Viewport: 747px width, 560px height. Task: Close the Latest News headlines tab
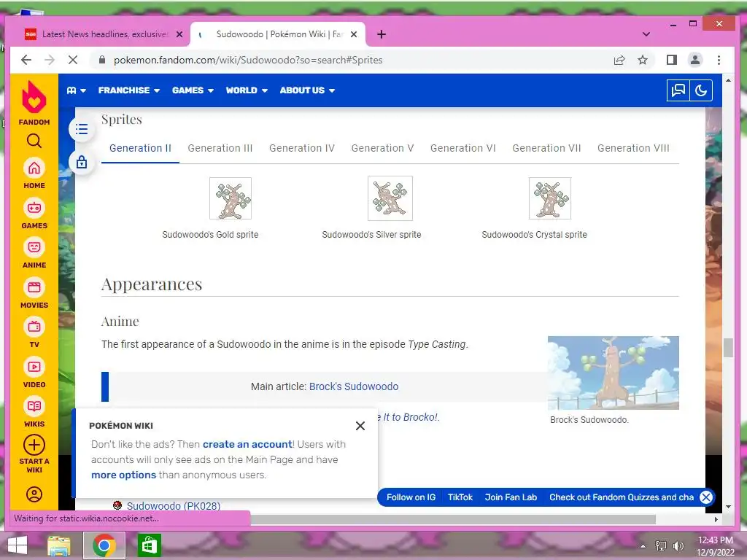point(179,34)
